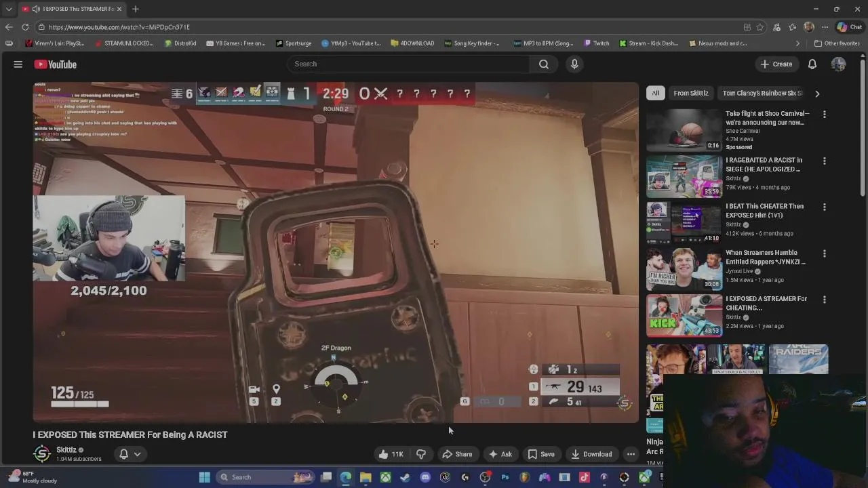Toggle Skittlz notification bell dropdown
This screenshot has width=868, height=488.
pos(130,454)
